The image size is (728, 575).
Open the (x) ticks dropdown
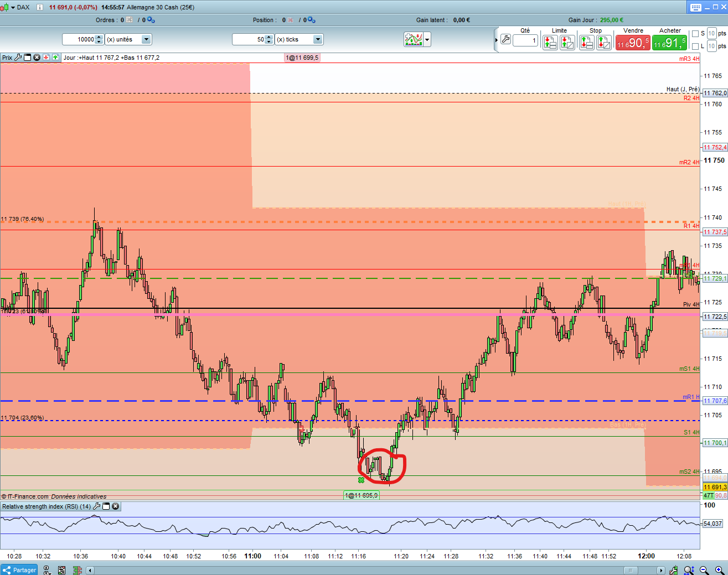(299, 39)
